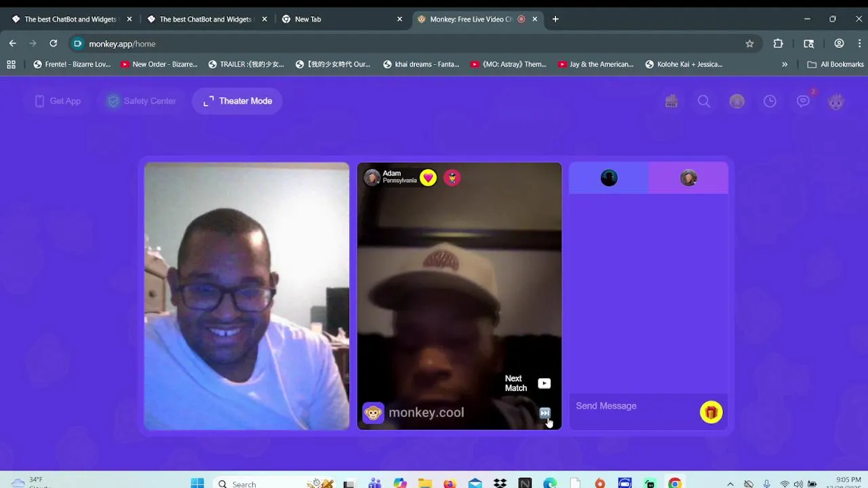Open the yellow gift button
Image resolution: width=868 pixels, height=488 pixels.
[711, 412]
